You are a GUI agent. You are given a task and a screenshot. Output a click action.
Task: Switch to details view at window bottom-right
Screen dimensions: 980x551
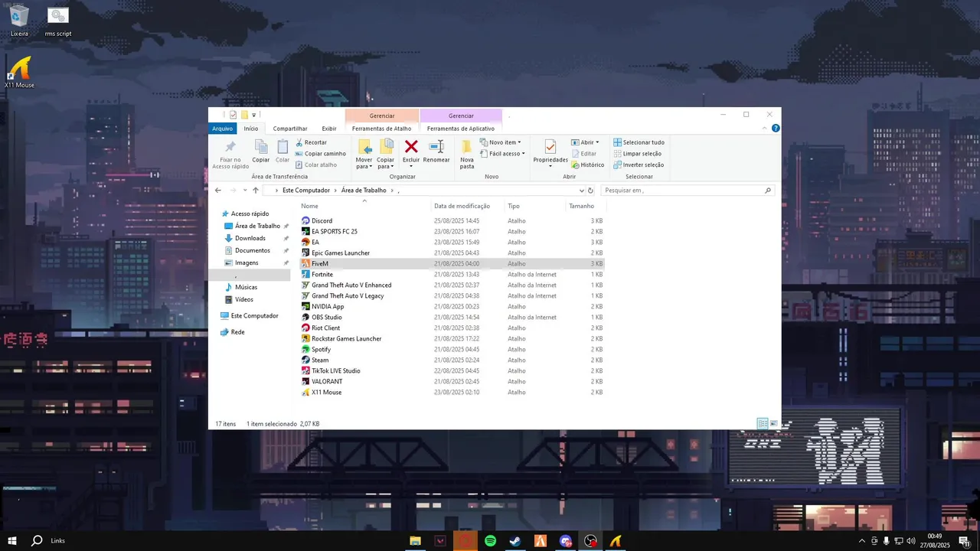763,423
